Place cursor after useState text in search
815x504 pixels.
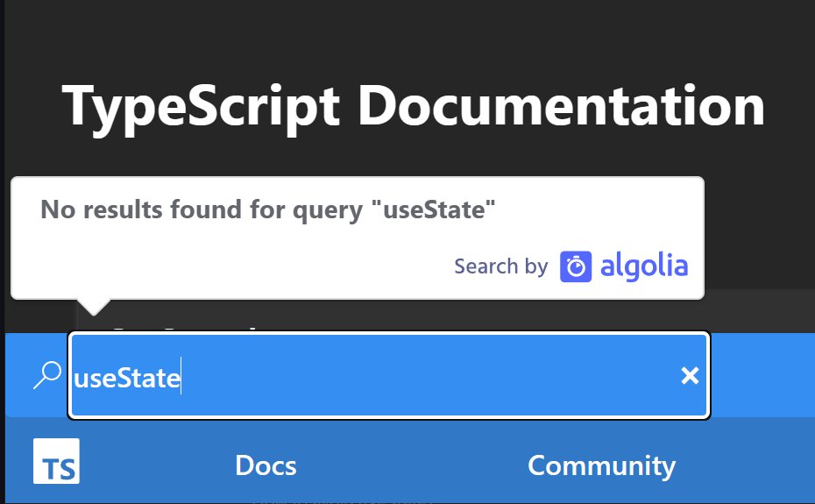tap(181, 378)
